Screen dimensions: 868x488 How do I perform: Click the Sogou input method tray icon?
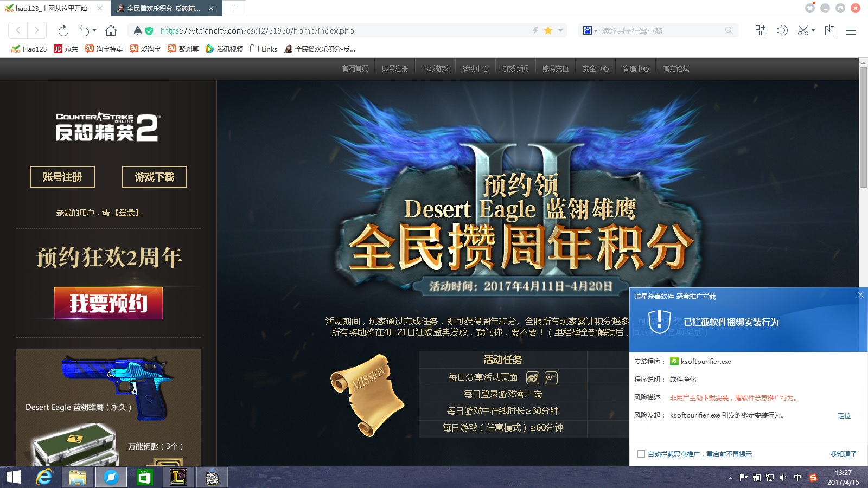click(x=813, y=478)
